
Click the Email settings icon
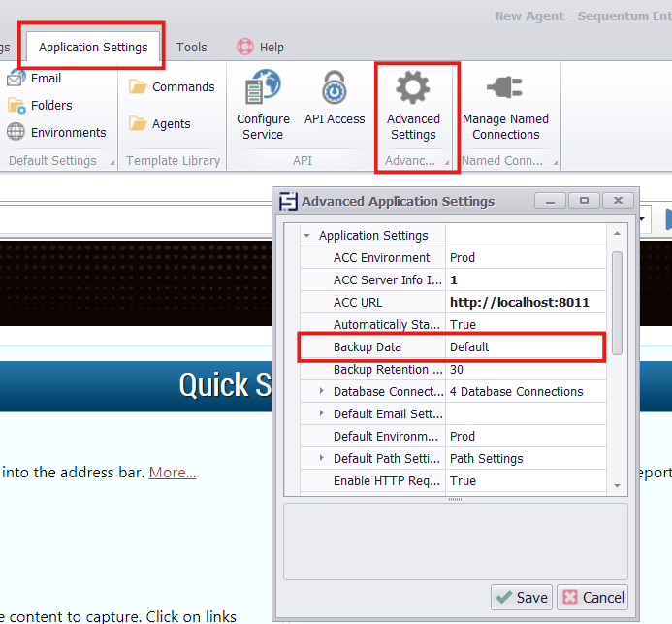16,79
